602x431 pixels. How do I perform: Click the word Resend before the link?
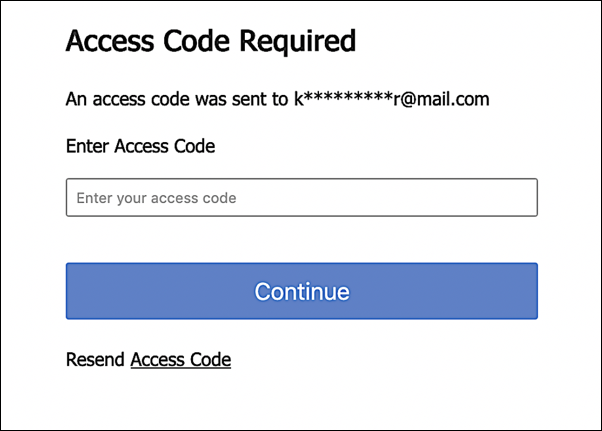pos(95,359)
